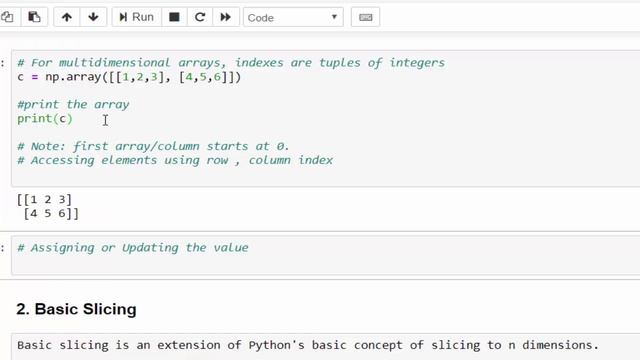Open the cell type Code dropdown
Screen dimensions: 640x360
point(293,18)
